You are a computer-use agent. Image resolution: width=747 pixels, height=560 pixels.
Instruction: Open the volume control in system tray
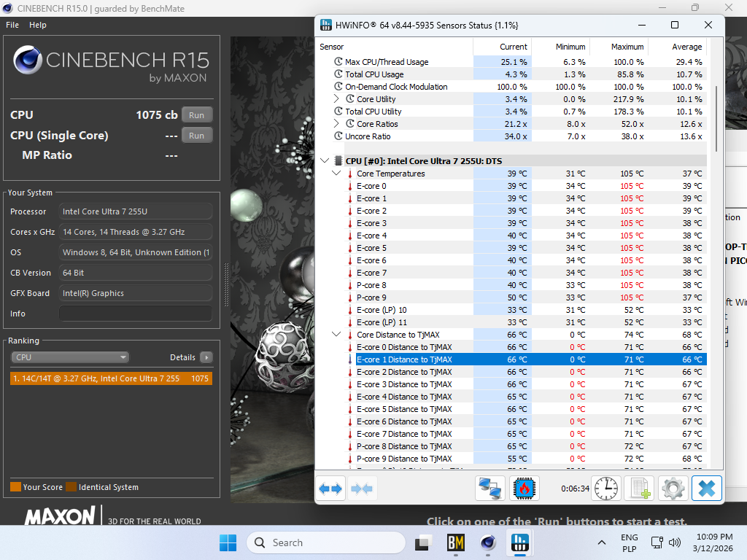(675, 542)
